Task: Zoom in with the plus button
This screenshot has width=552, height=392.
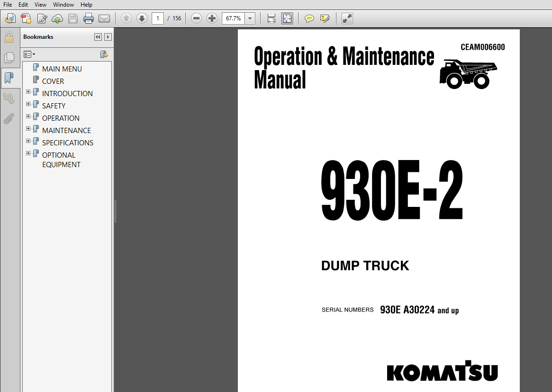Action: [x=212, y=18]
